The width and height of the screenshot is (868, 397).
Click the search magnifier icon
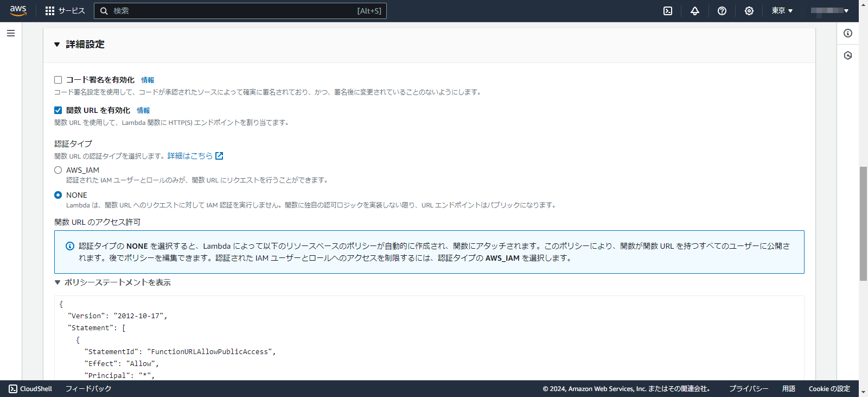pyautogui.click(x=104, y=11)
